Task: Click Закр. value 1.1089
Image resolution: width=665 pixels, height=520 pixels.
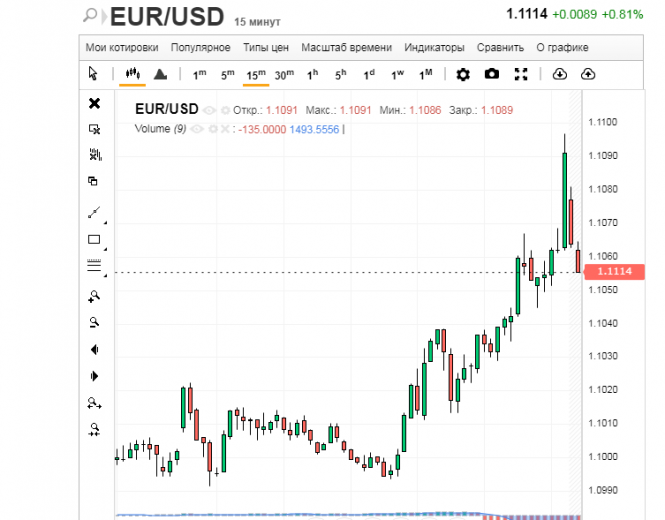Action: click(497, 110)
